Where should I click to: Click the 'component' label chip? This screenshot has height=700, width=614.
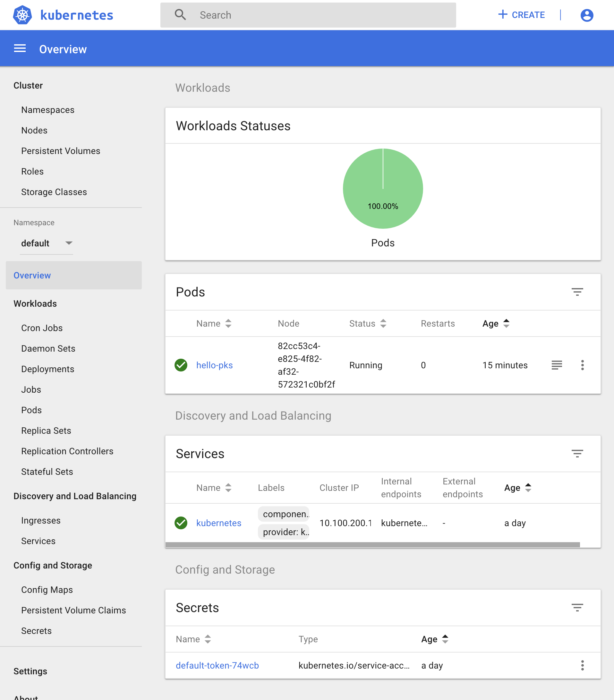(x=284, y=514)
